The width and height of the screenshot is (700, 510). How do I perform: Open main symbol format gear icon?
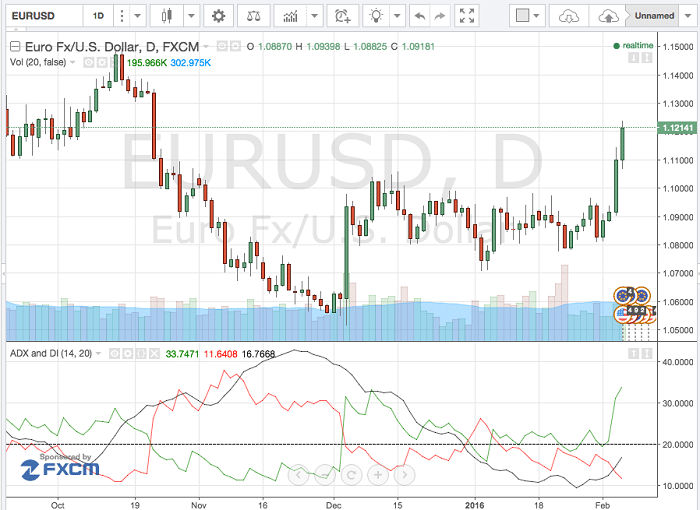click(x=235, y=46)
